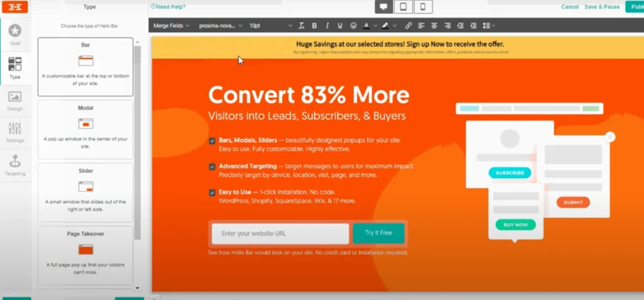Image resolution: width=644 pixels, height=300 pixels.
Task: Open the Design step image icon
Action: (15, 97)
